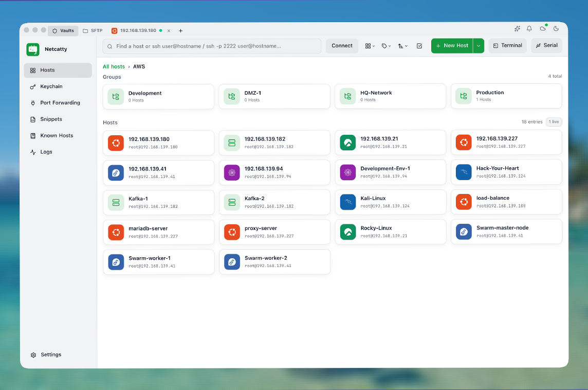Switch to the SFTP tab
This screenshot has width=588, height=390.
tap(93, 31)
